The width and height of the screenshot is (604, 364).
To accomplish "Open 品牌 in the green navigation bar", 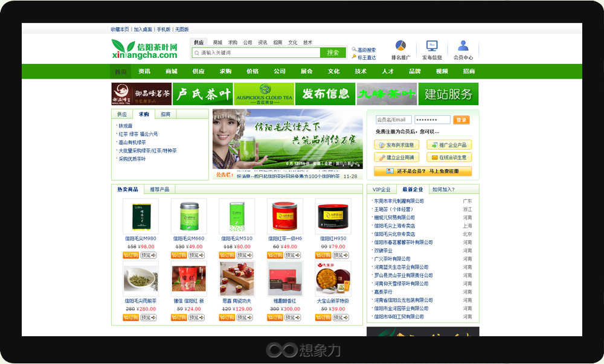I will (414, 71).
